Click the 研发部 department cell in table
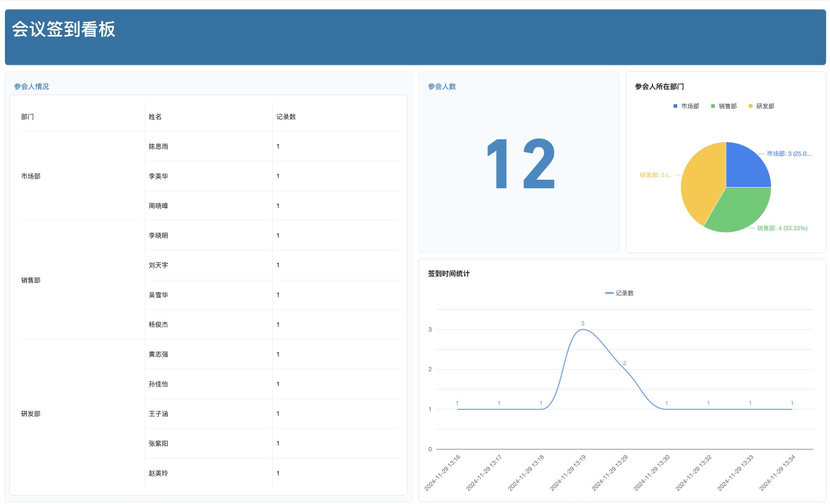 [81, 414]
